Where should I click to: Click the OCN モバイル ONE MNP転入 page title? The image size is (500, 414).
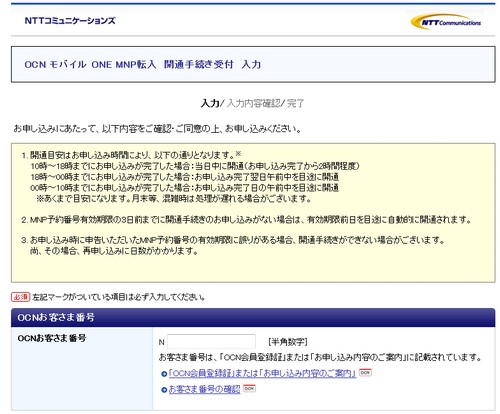(143, 64)
